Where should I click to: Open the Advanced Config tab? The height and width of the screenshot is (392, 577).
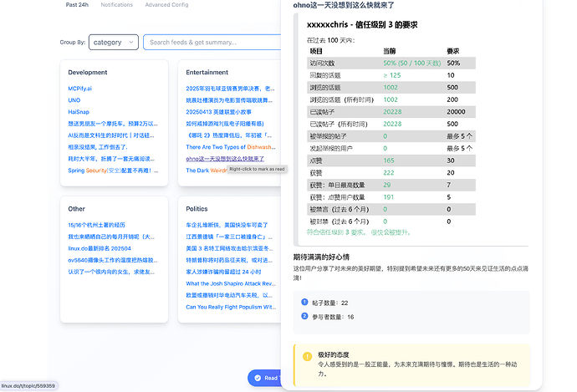(x=166, y=5)
